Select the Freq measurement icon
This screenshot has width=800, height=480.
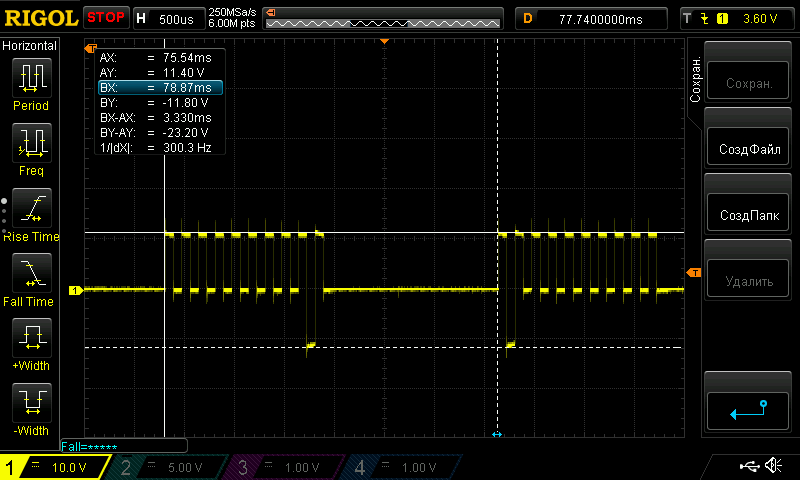click(x=32, y=143)
